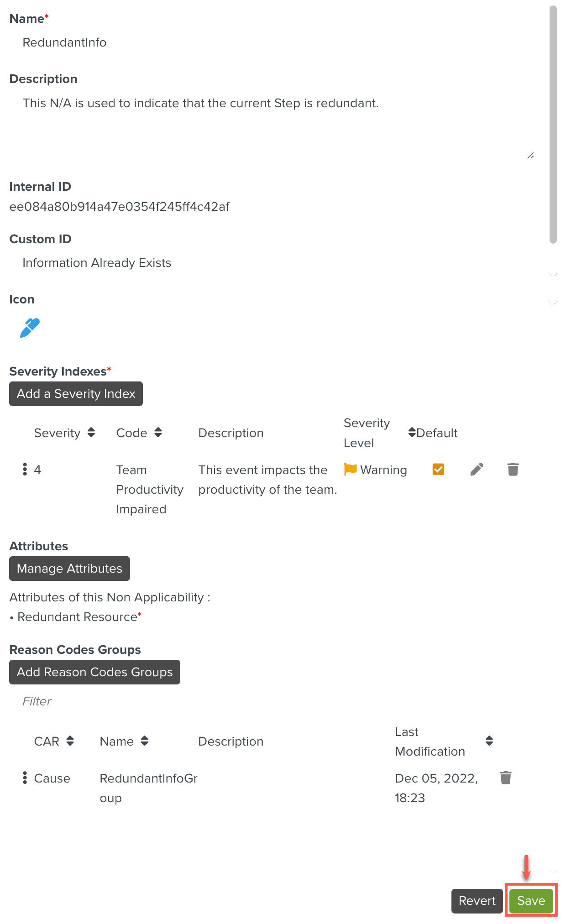Screen dimensions: 566x924
Task: Sort reason codes groups by Name
Action: pos(144,741)
